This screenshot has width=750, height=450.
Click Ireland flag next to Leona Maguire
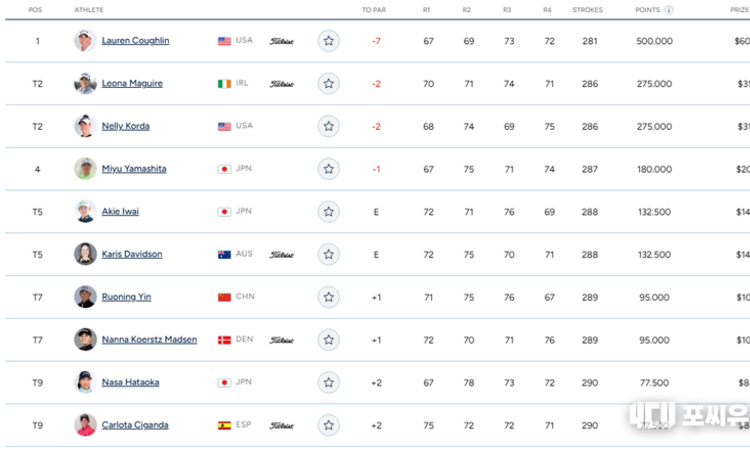224,84
